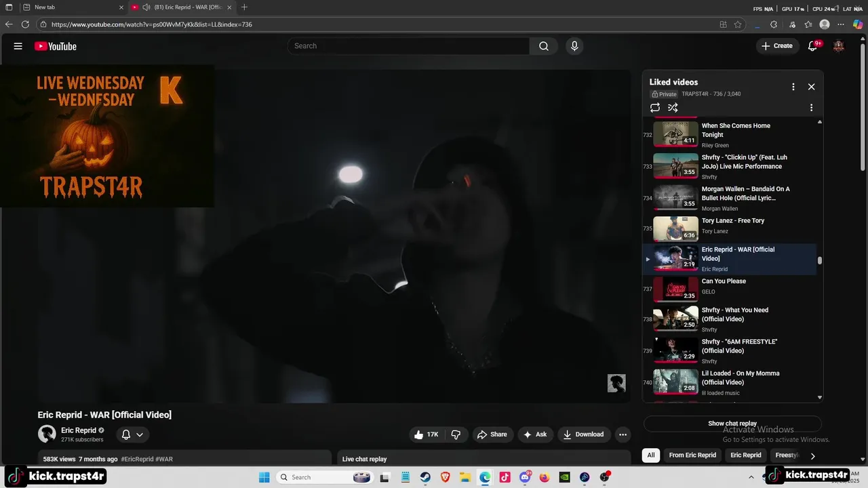
Task: Download the current video
Action: click(583, 434)
